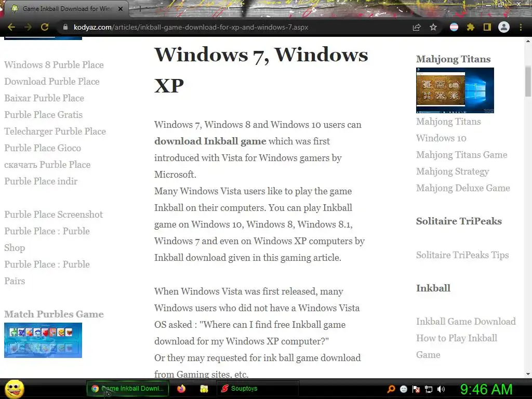This screenshot has width=532, height=399.
Task: Click the Inkball sidebar heading
Action: (x=433, y=288)
